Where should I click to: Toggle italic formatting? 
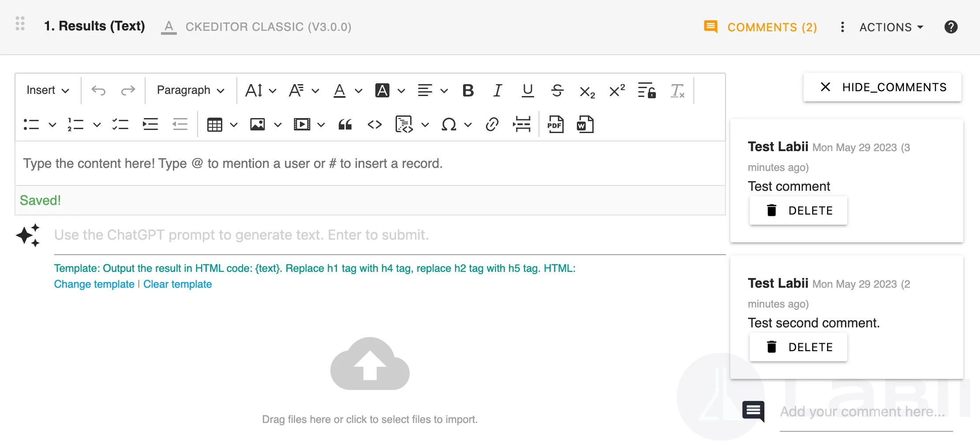tap(497, 91)
